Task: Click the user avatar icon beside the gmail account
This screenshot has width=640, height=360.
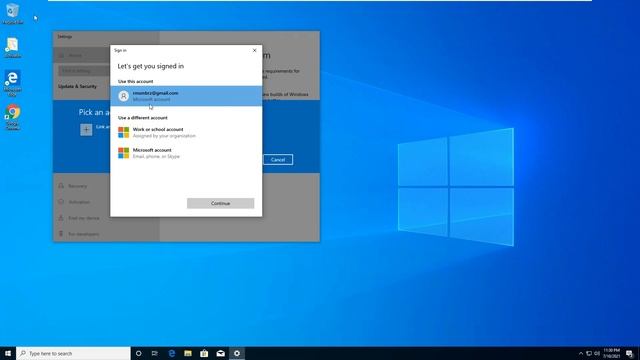Action: (x=123, y=96)
